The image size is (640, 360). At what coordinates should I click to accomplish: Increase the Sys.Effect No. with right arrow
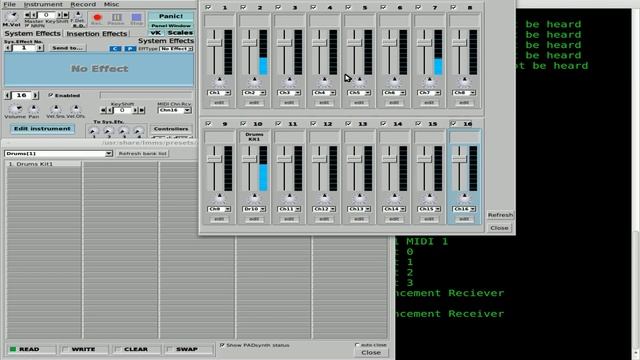[40, 48]
